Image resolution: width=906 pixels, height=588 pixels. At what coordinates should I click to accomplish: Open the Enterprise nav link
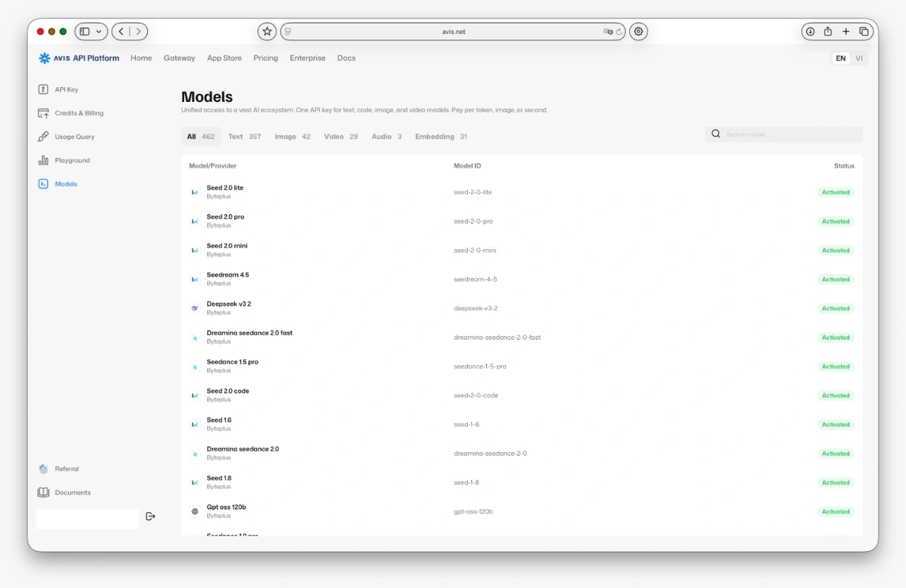click(308, 58)
